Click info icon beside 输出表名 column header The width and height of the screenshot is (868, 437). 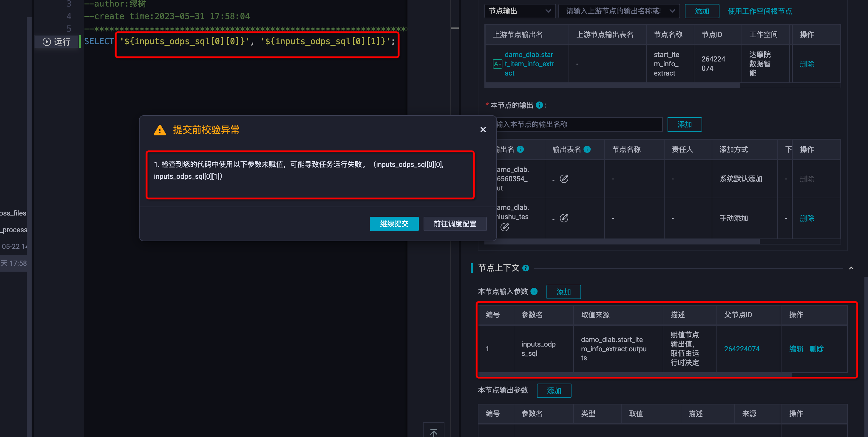click(587, 149)
